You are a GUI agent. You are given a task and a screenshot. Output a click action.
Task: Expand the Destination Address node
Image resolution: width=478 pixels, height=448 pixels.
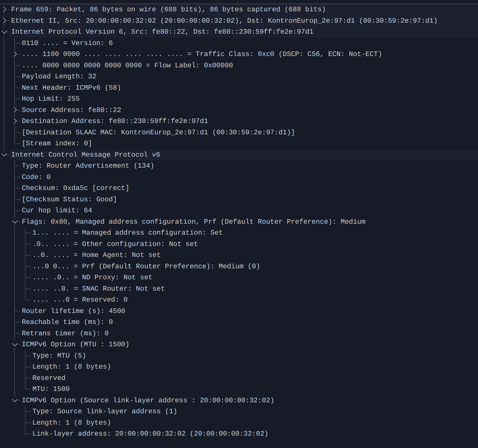[x=15, y=121]
